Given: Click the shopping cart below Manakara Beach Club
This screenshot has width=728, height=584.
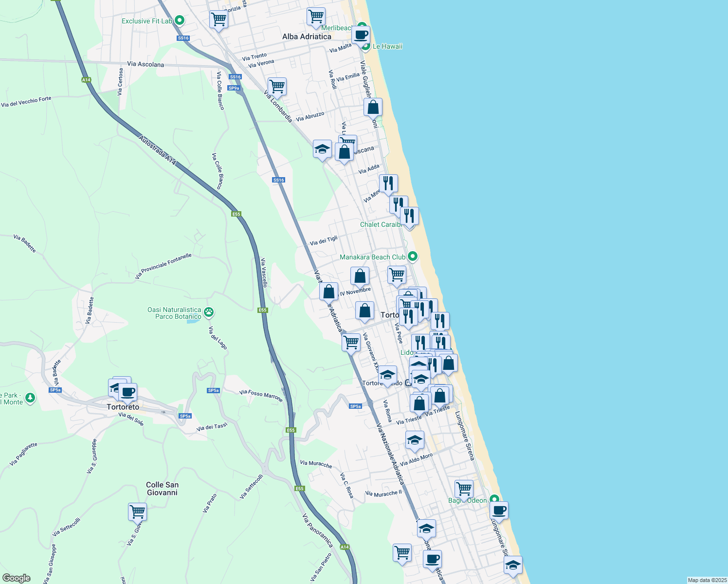Looking at the screenshot, I should [397, 275].
